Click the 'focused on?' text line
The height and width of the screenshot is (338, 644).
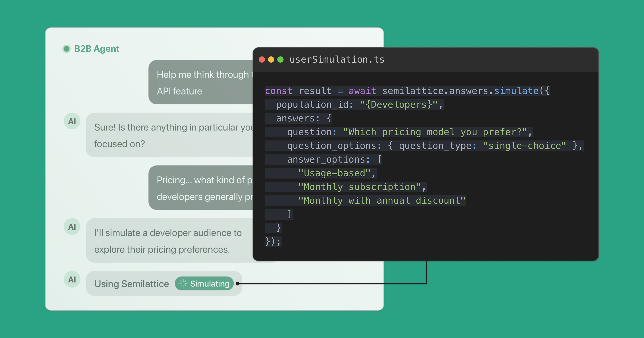click(x=119, y=144)
